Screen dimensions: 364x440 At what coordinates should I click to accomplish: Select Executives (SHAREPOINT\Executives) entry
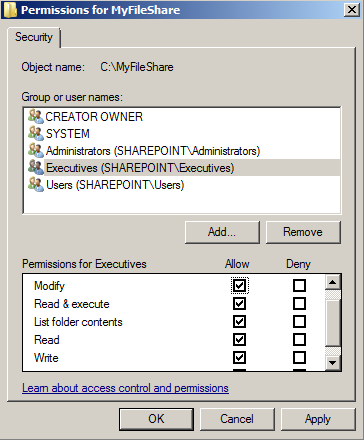[x=140, y=168]
